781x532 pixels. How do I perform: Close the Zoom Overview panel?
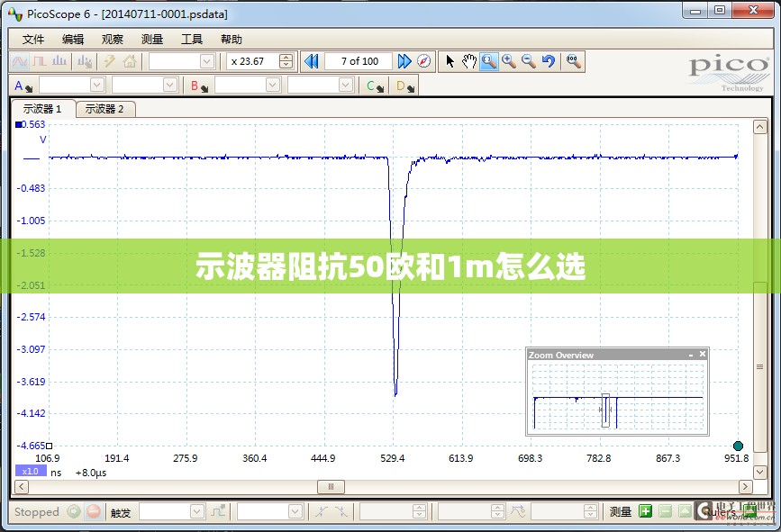(703, 354)
